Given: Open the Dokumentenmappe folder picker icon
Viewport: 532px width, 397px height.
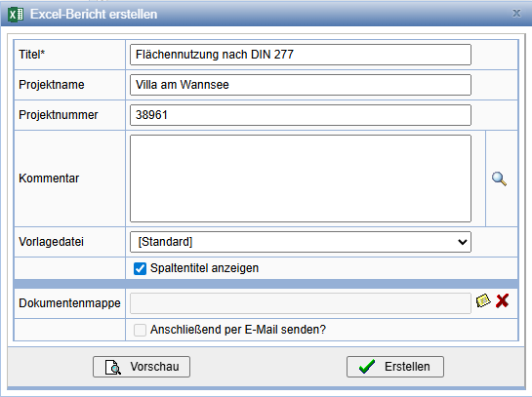Looking at the screenshot, I should [x=483, y=300].
